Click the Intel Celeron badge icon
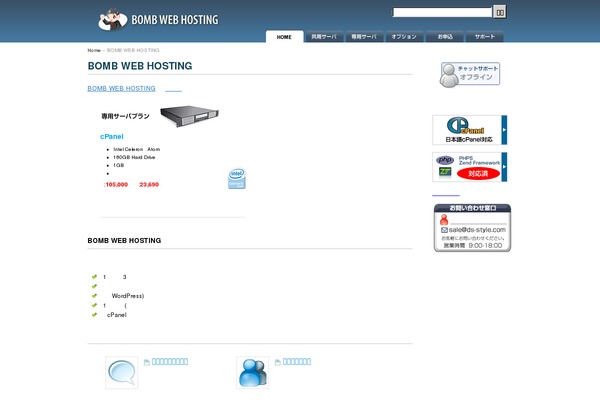Image resolution: width=600 pixels, height=400 pixels. pyautogui.click(x=237, y=178)
